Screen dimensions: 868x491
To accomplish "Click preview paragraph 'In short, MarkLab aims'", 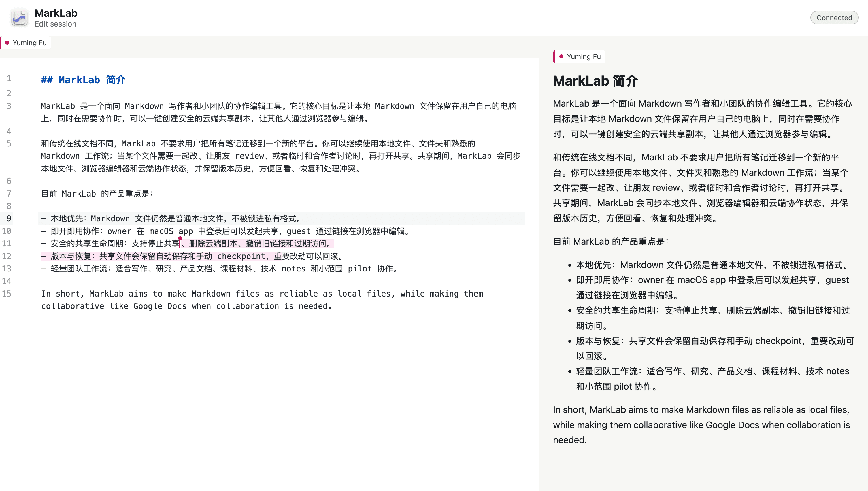I will 701,424.
